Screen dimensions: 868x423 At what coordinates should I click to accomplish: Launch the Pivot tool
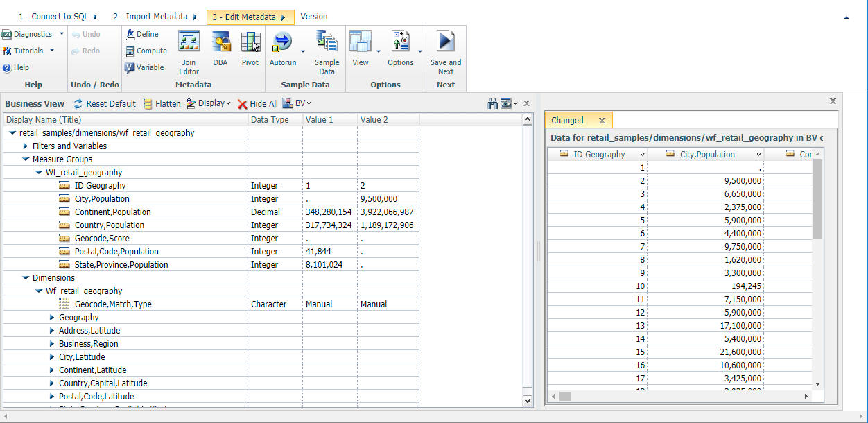point(250,49)
